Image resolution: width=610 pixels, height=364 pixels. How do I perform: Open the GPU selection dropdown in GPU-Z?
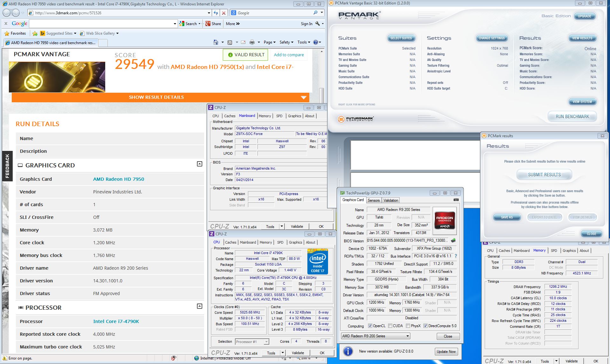375,336
